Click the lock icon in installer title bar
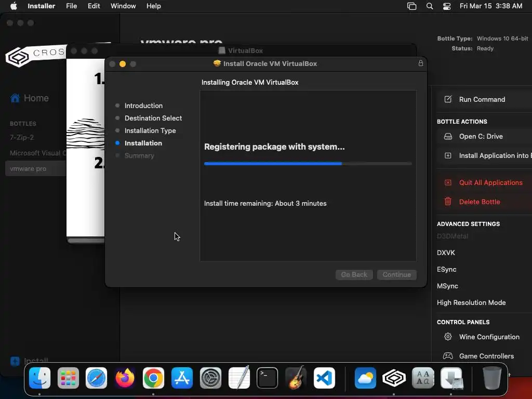Screen dimensions: 532x399 click(x=421, y=63)
